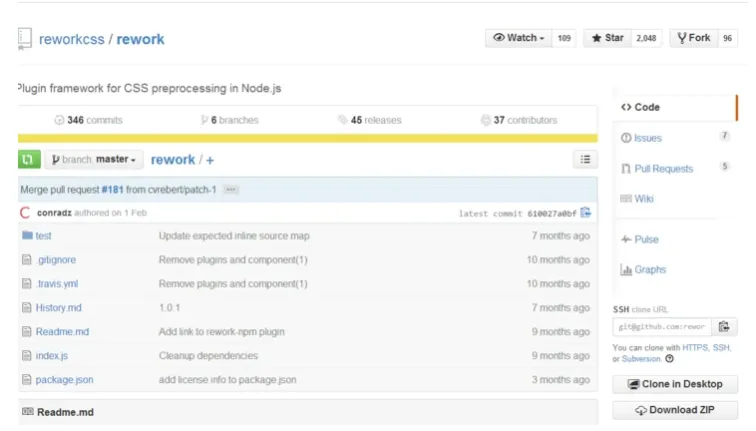Click the .travis.yml file icon

pyautogui.click(x=27, y=283)
